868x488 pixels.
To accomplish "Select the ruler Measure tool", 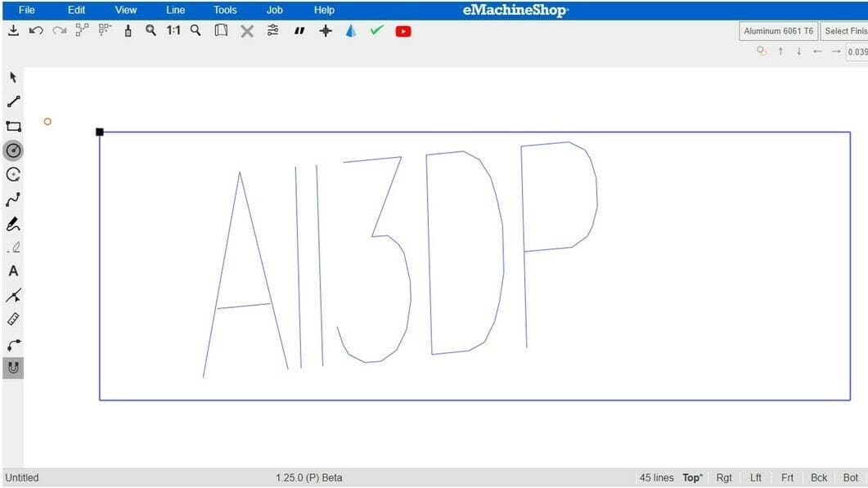I will (13, 320).
